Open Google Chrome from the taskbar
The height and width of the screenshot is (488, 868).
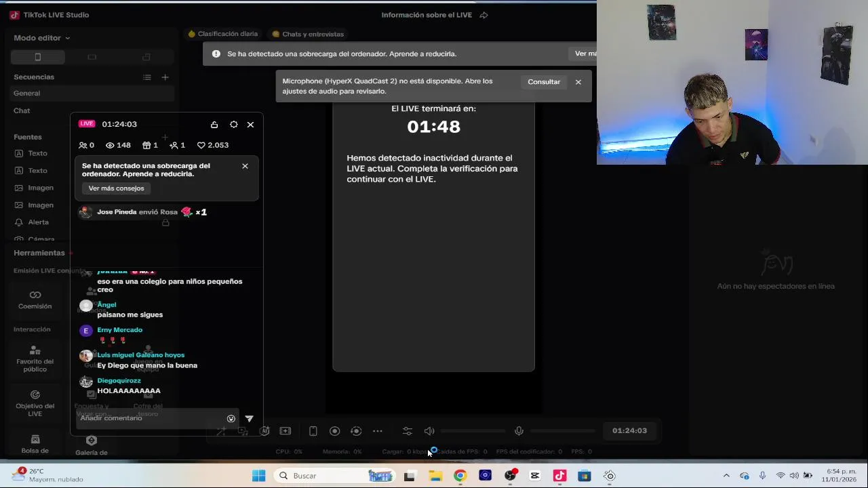[460, 476]
